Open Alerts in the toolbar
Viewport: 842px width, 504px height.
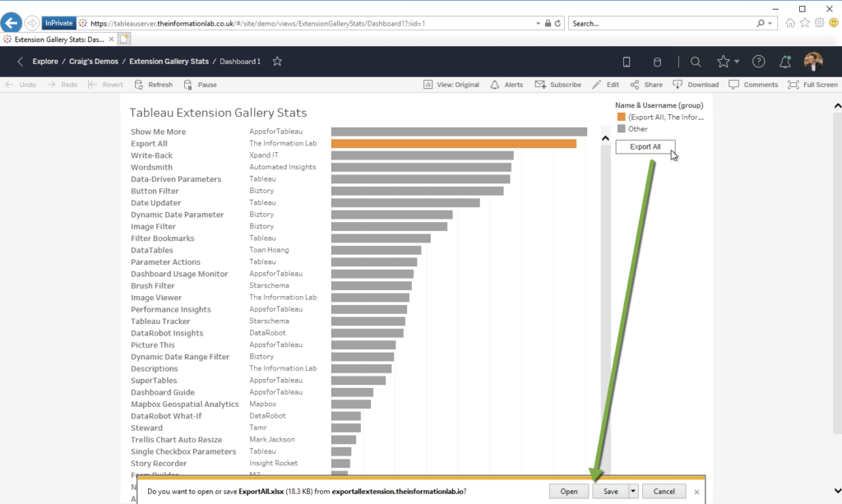(x=507, y=85)
